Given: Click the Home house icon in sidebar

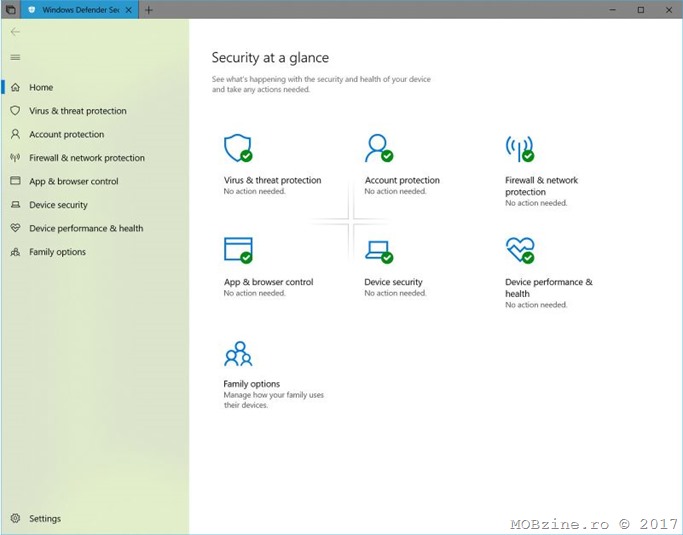Looking at the screenshot, I should 15,87.
